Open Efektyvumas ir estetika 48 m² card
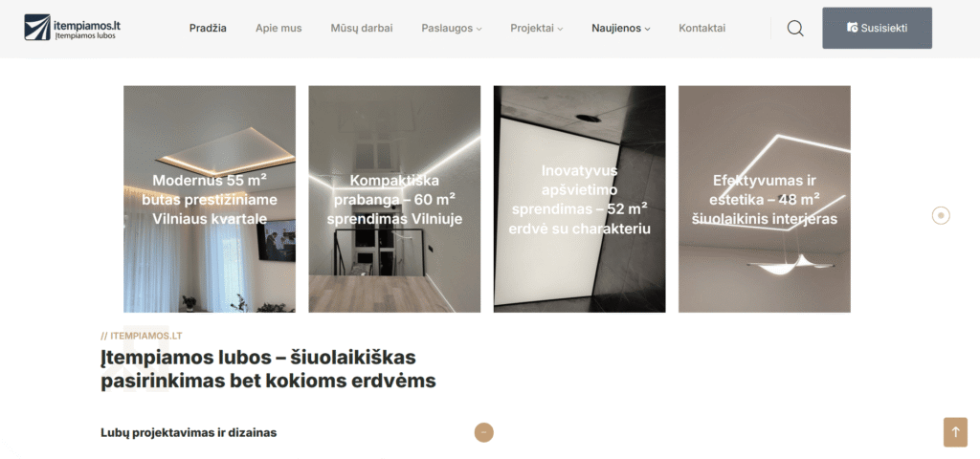Image resolution: width=980 pixels, height=459 pixels. (x=765, y=199)
